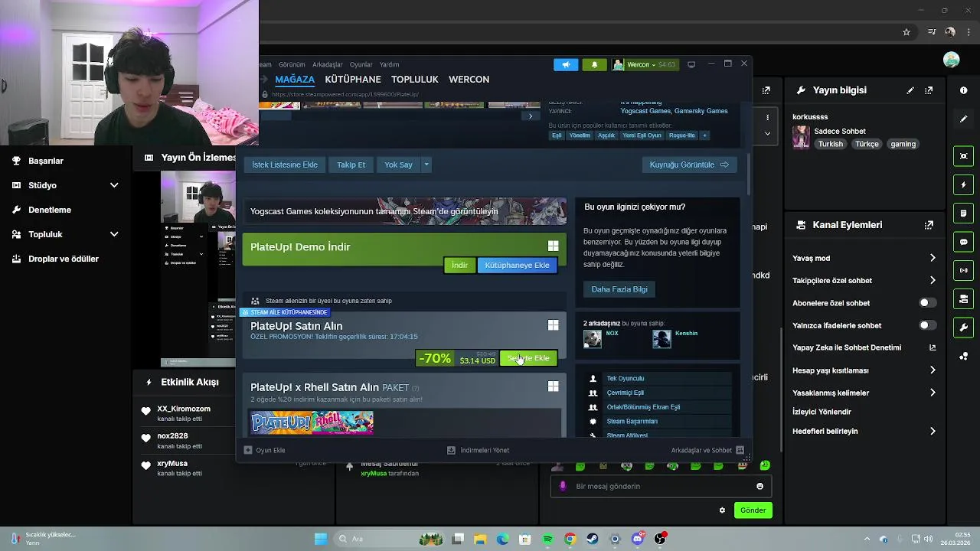
Task: Click broadcast signal quick action icon
Action: [x=963, y=270]
